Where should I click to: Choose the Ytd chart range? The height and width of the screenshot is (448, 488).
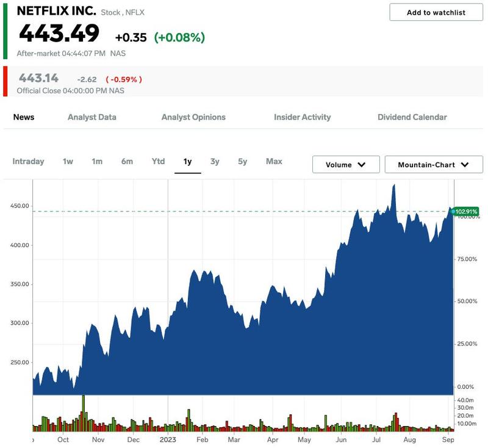coord(158,161)
